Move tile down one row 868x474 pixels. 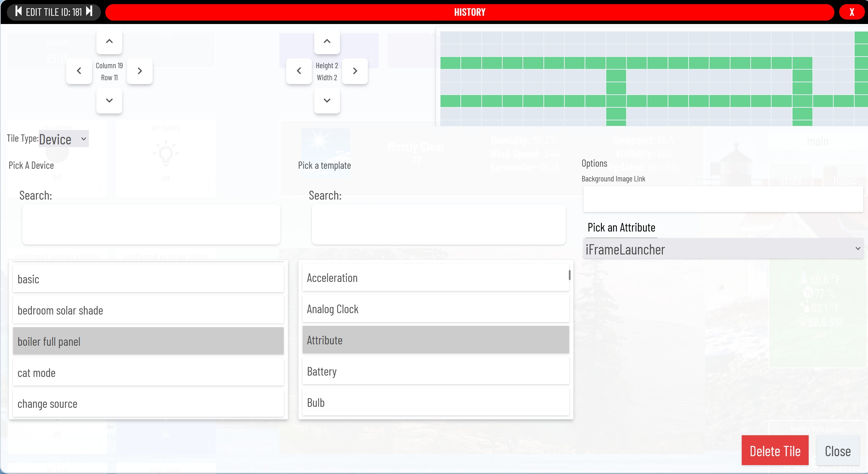[x=109, y=100]
